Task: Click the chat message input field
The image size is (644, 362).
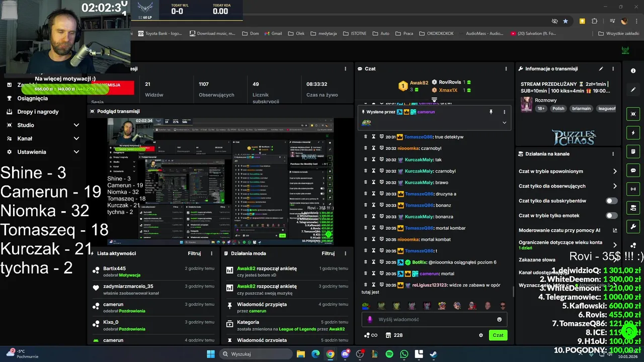Action: tap(434, 319)
